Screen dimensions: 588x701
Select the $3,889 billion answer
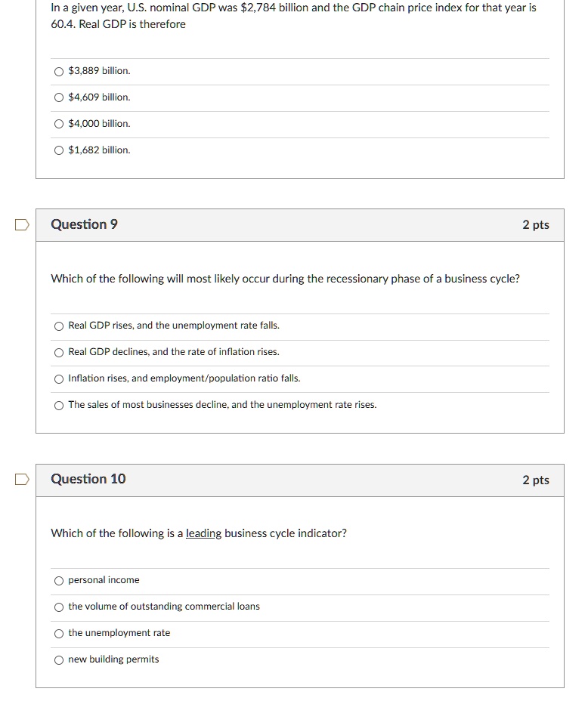point(59,71)
